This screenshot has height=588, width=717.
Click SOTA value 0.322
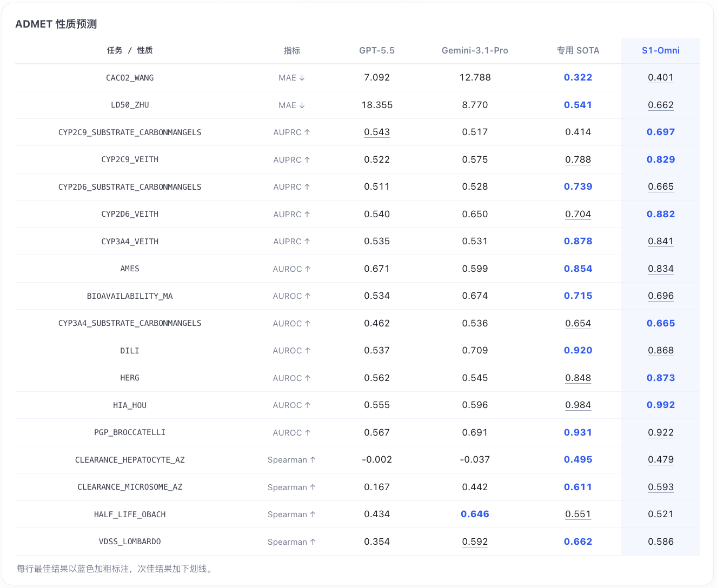[x=578, y=77]
